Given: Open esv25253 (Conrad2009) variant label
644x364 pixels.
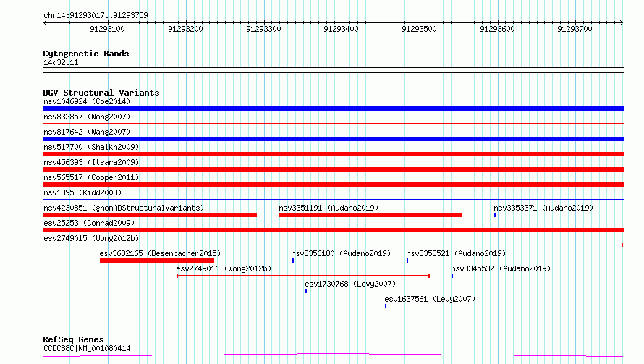Looking at the screenshot, I should pos(89,223).
